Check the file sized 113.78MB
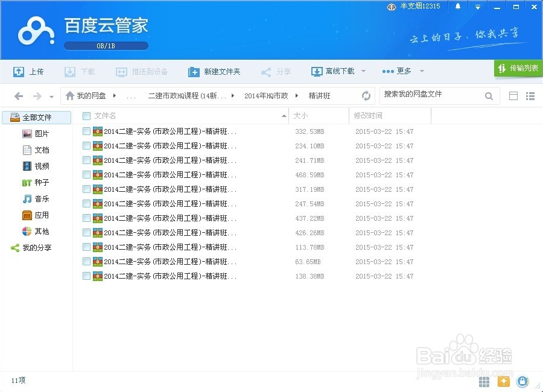Viewport: 543px width, 392px height. point(86,247)
